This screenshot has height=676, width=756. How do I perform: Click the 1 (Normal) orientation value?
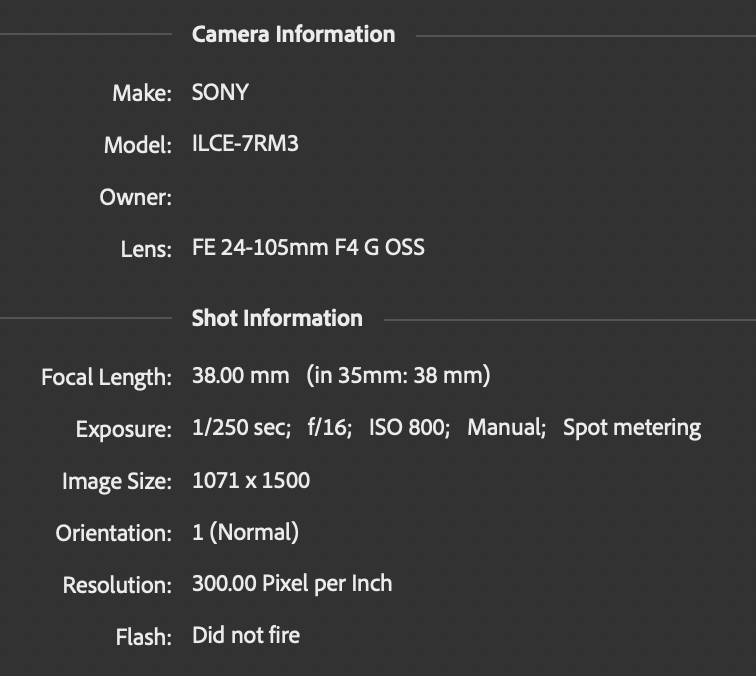tap(245, 532)
